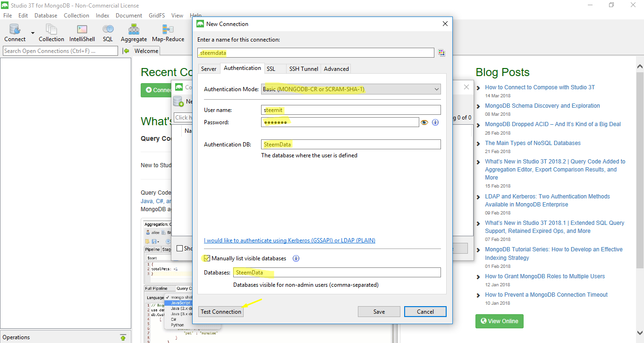Viewport: 644px width, 343px height.
Task: Click the info icon beside Manually list visible databases
Action: (x=296, y=258)
